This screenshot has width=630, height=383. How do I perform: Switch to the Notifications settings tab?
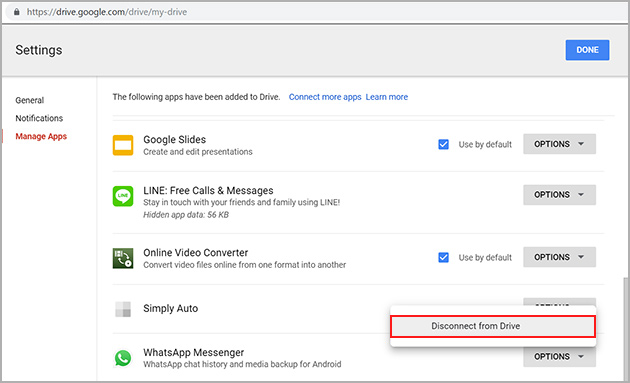pyautogui.click(x=39, y=118)
